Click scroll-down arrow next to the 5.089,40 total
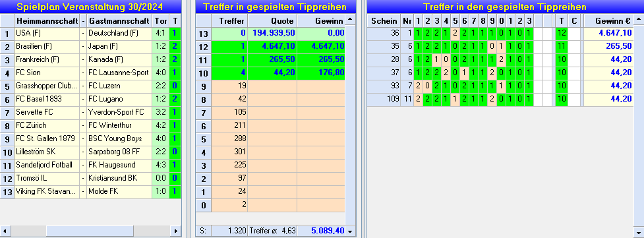 [350, 231]
